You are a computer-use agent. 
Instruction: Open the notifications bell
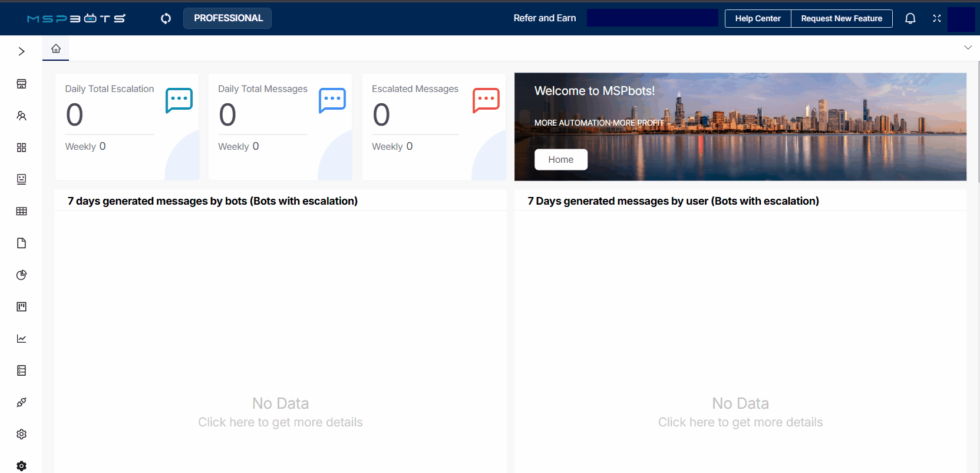(x=910, y=18)
